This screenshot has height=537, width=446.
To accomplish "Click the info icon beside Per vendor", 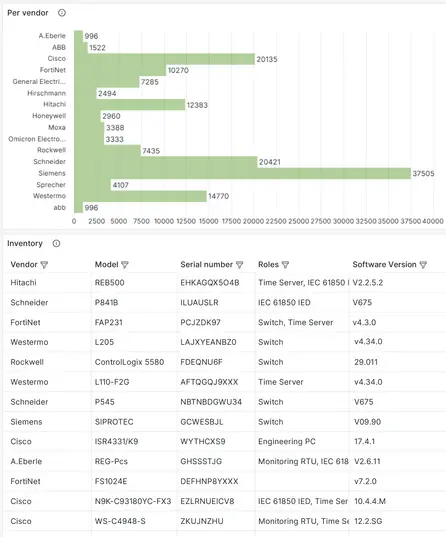I will point(62,13).
